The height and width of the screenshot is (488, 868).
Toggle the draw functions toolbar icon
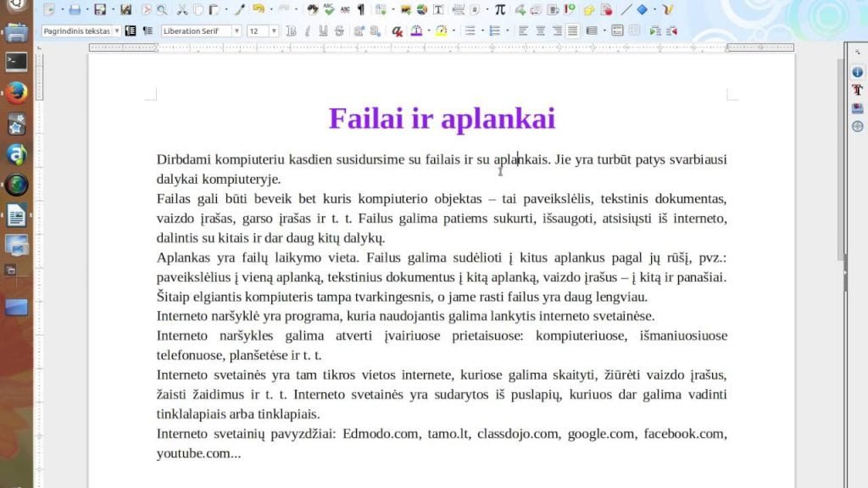tap(668, 9)
